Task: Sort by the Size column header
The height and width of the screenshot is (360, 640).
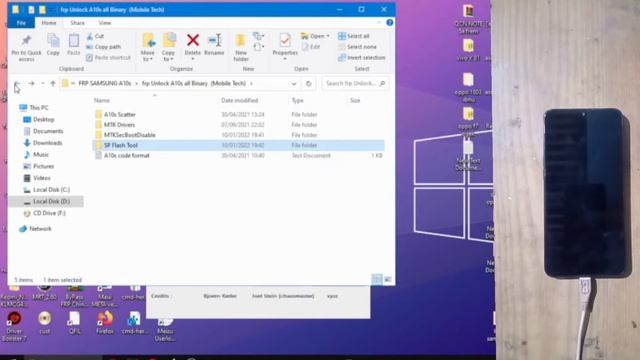Action: 355,100
